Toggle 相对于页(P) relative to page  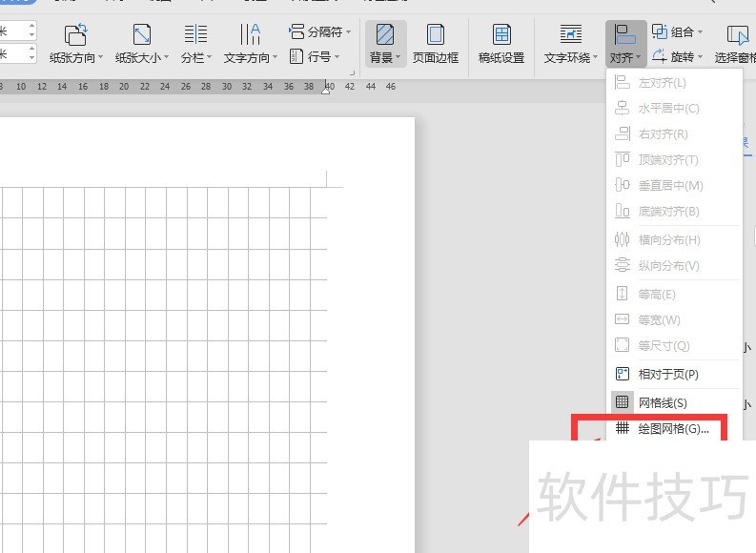pos(674,374)
